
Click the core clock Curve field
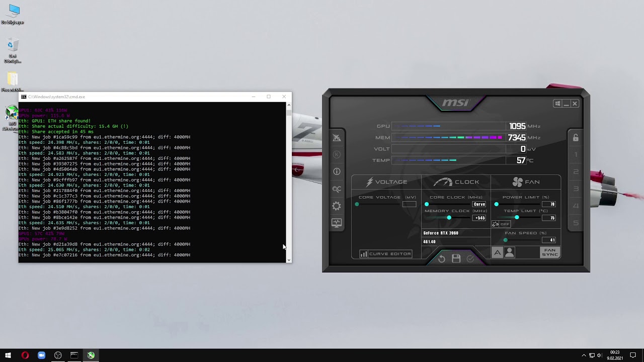point(479,204)
